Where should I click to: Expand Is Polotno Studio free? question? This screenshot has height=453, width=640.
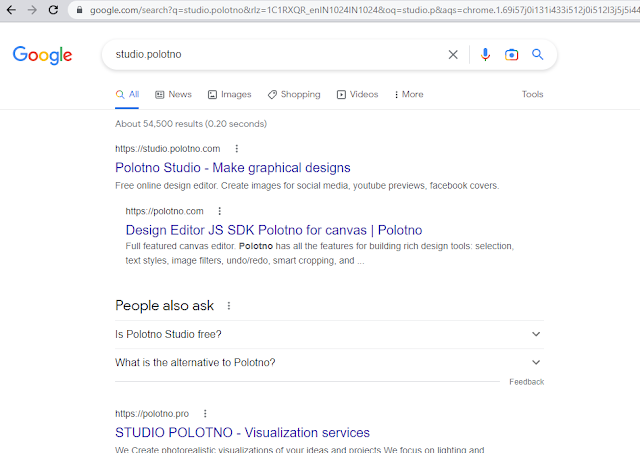(329, 334)
